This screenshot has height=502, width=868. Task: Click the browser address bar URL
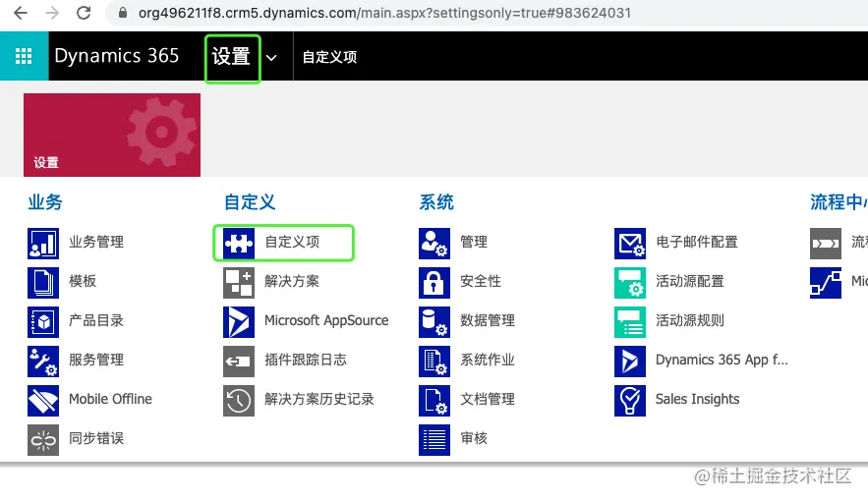[384, 13]
